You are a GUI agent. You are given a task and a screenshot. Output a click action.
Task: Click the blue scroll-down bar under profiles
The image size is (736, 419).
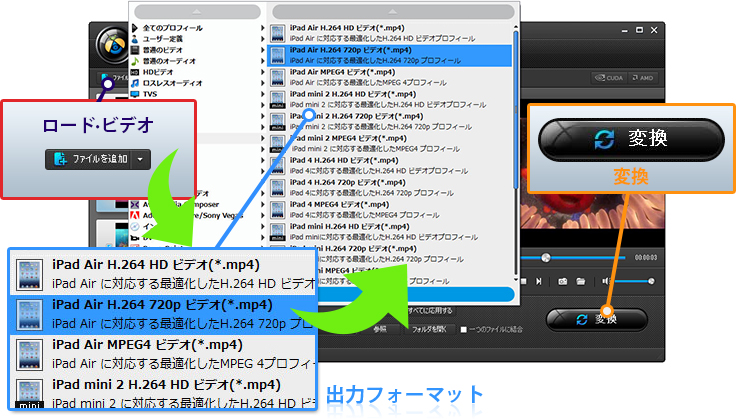coord(416,294)
